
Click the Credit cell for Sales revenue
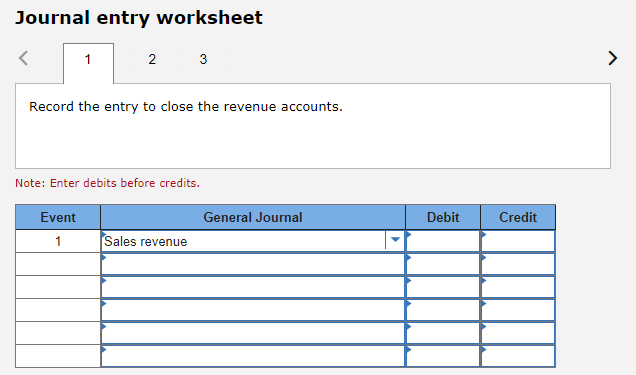point(518,241)
